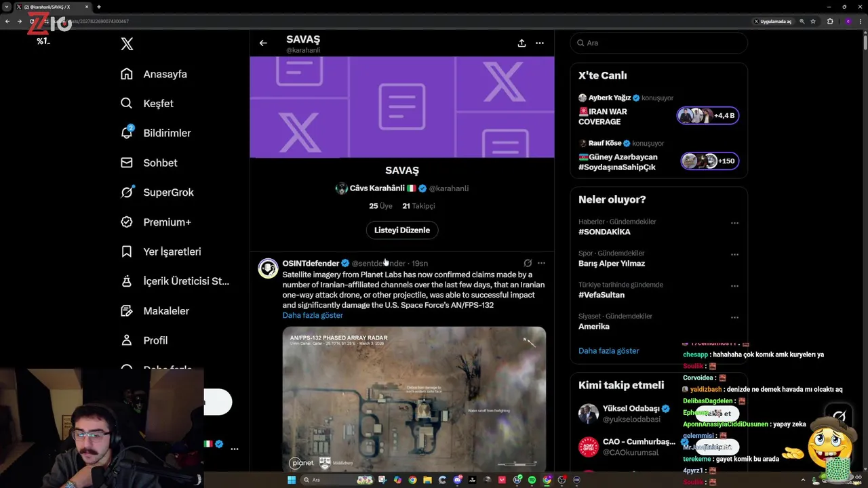Screen dimensions: 868x488
Task: Go to Anasayfa in sidebar
Action: coord(154,74)
